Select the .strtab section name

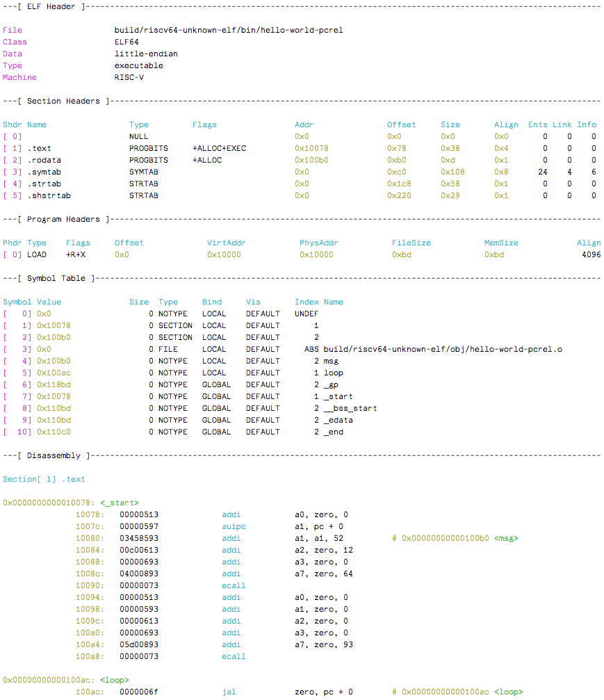(x=44, y=184)
